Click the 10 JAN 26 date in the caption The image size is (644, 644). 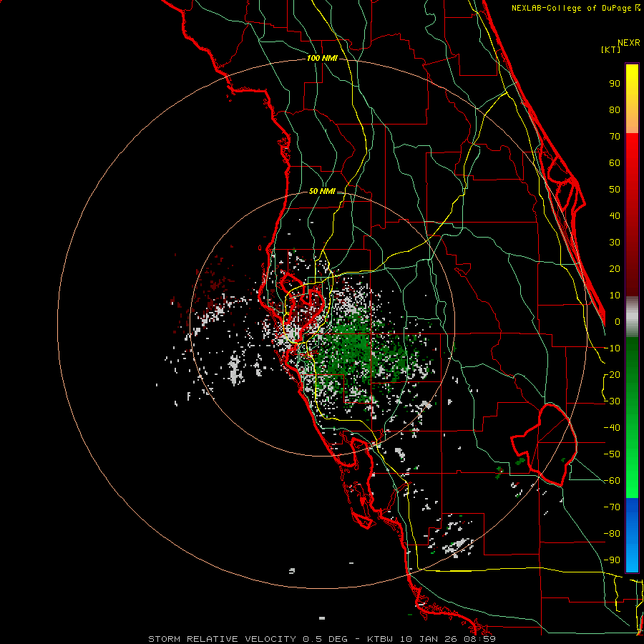426,639
